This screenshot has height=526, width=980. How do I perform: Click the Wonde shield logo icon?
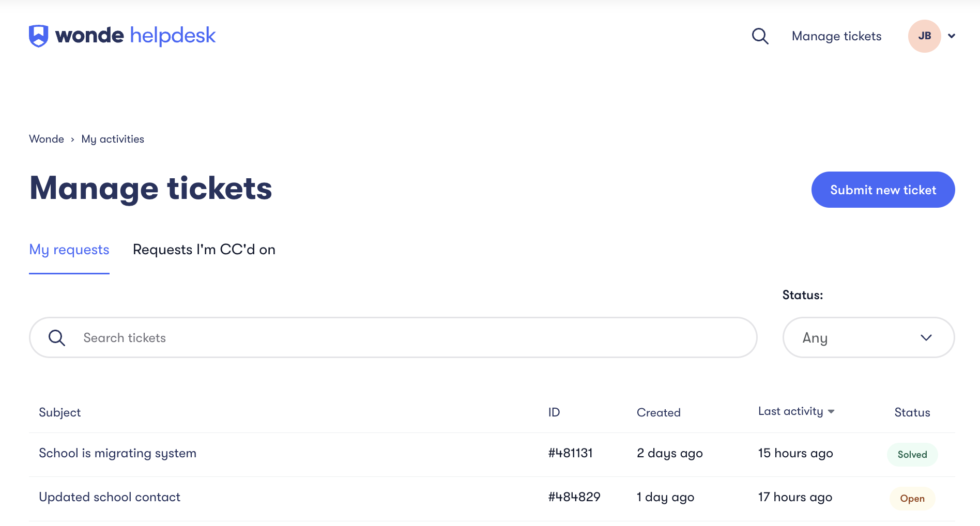[38, 36]
